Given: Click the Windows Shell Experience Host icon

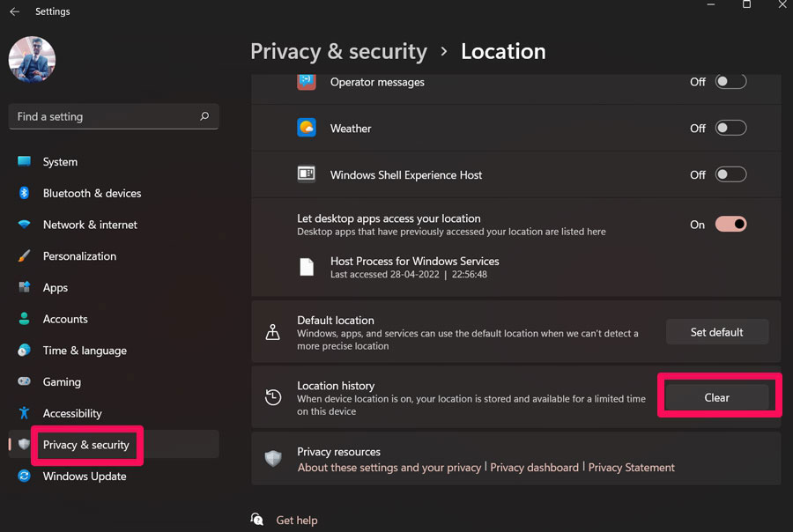Looking at the screenshot, I should 307,174.
